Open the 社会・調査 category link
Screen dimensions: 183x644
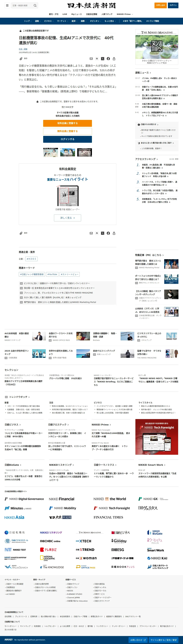point(23,49)
